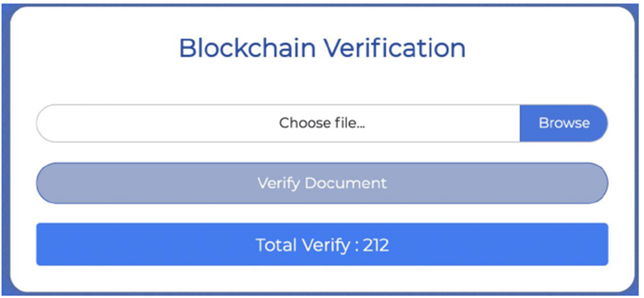The image size is (644, 298).
Task: Click the "Verify Document" label text
Action: (x=322, y=183)
